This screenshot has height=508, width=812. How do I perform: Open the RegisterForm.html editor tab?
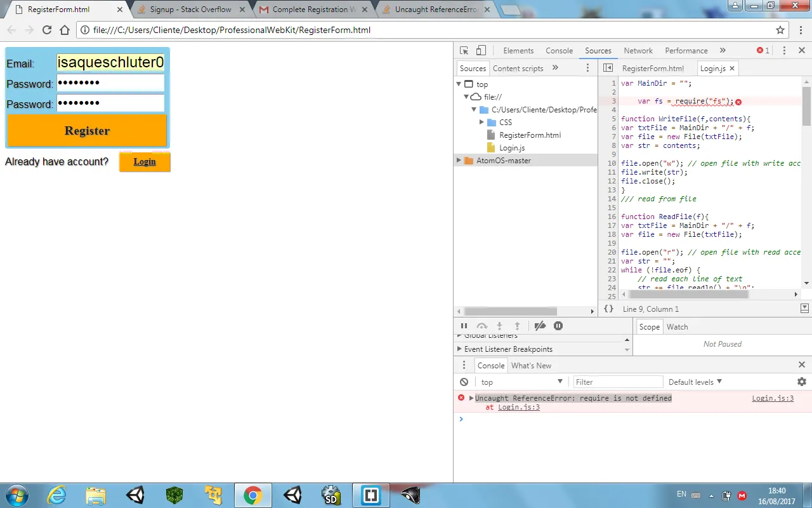653,68
